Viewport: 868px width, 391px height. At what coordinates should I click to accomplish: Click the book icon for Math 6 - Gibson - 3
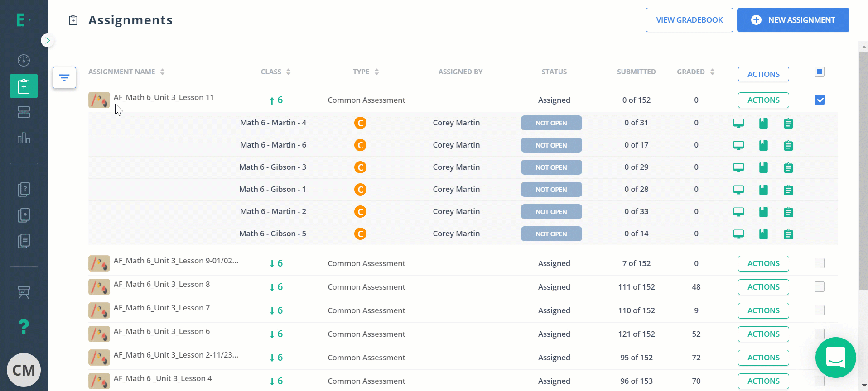tap(763, 167)
